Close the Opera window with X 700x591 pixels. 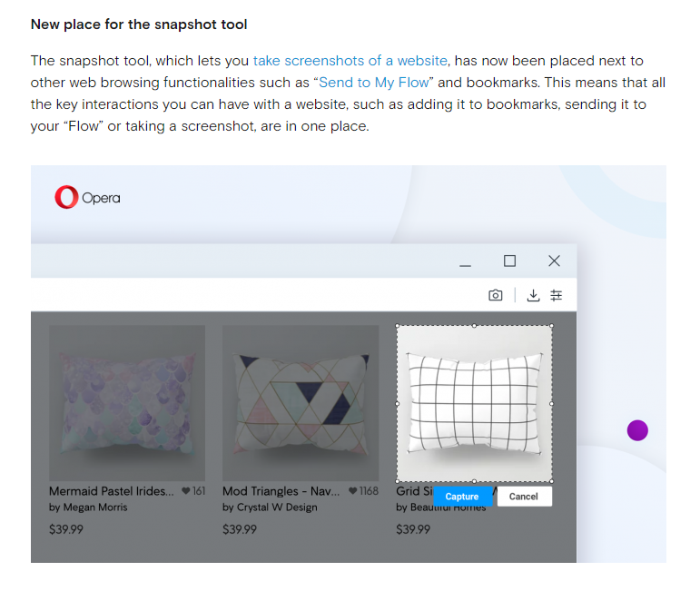[x=554, y=261]
